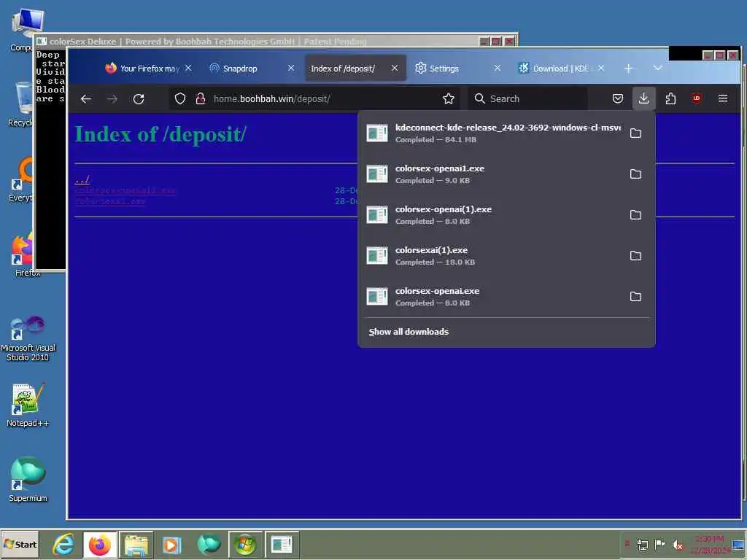Open Windows Media Player from taskbar
747x560 pixels.
[171, 545]
